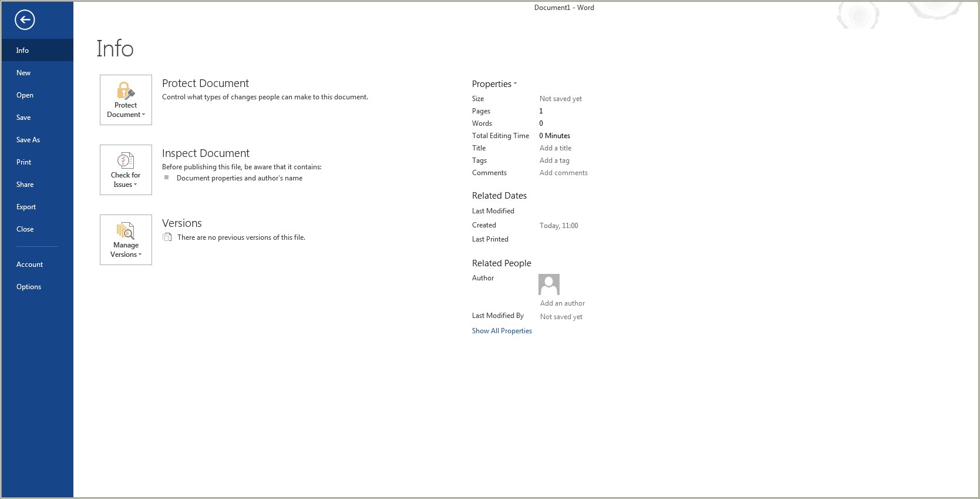
Task: Open the Share page
Action: tap(37, 185)
